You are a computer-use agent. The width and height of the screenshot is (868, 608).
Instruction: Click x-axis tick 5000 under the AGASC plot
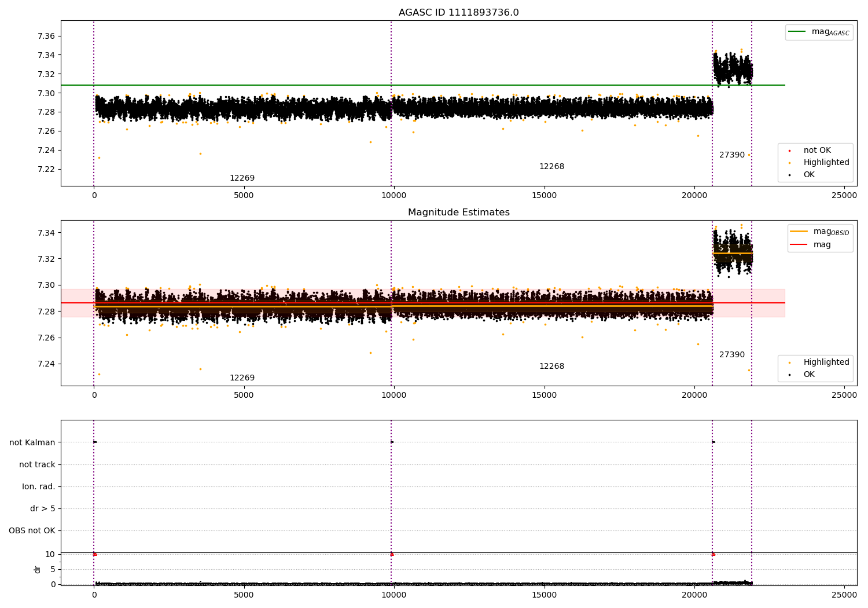coord(244,196)
